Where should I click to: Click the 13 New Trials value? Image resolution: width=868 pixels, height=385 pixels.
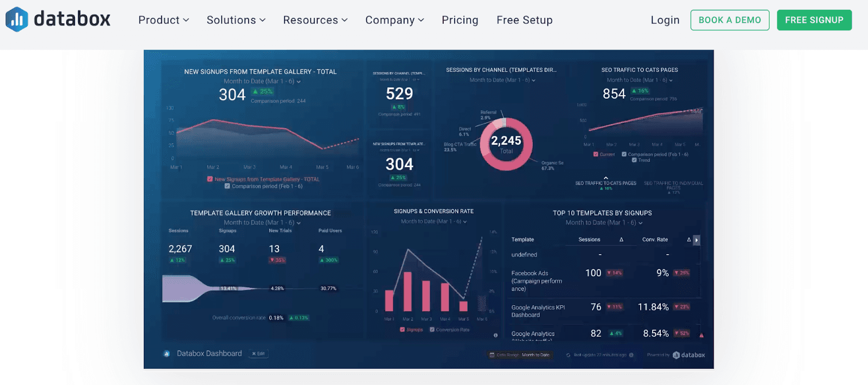click(x=274, y=249)
